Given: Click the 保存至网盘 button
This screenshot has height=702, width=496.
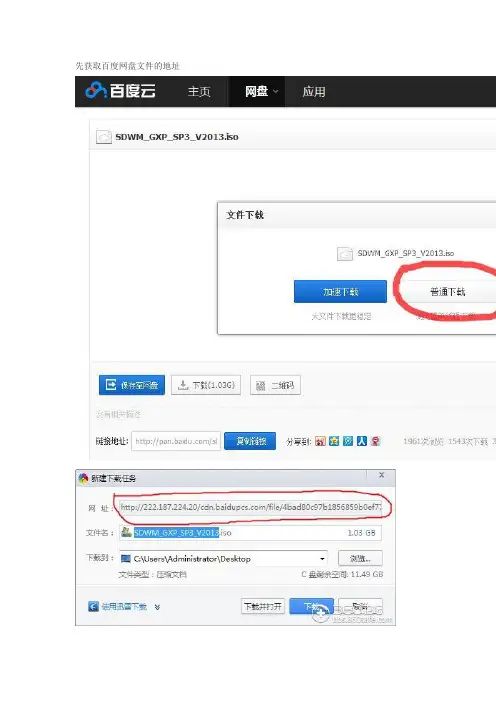Looking at the screenshot, I should coord(132,385).
